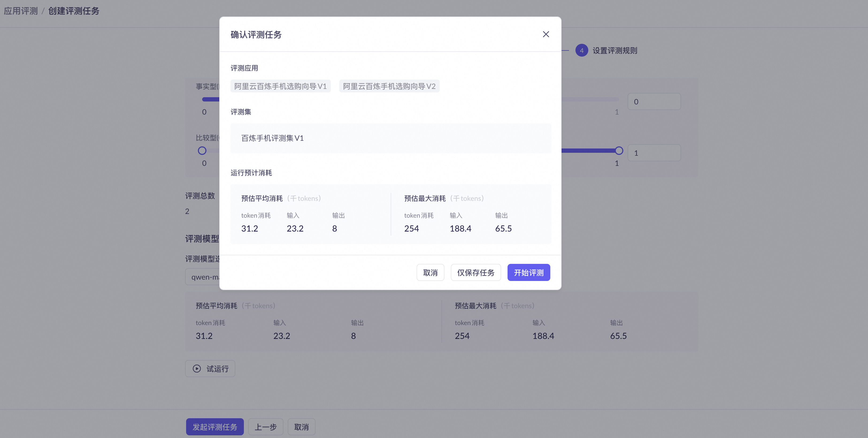
Task: Click 仅保存任务 button
Action: pyautogui.click(x=475, y=272)
